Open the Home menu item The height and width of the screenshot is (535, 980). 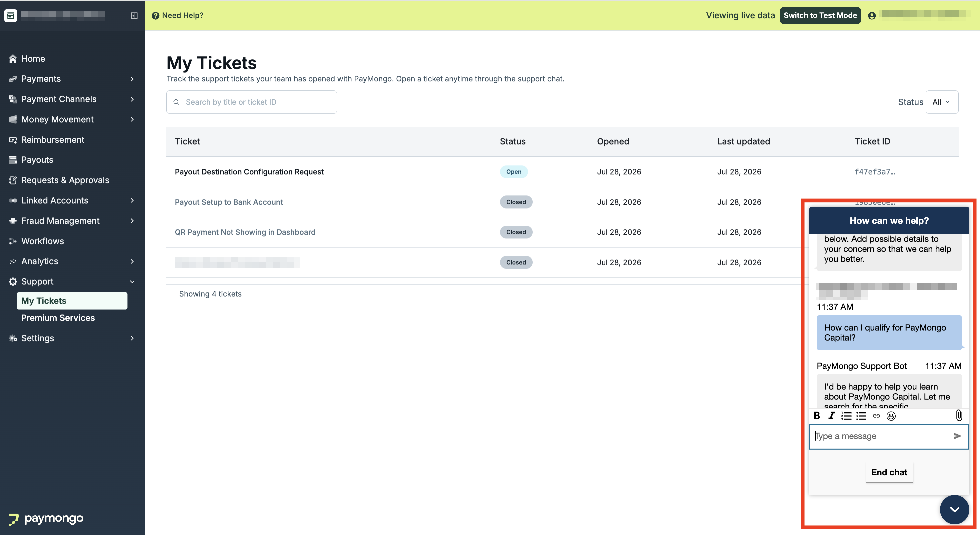33,59
